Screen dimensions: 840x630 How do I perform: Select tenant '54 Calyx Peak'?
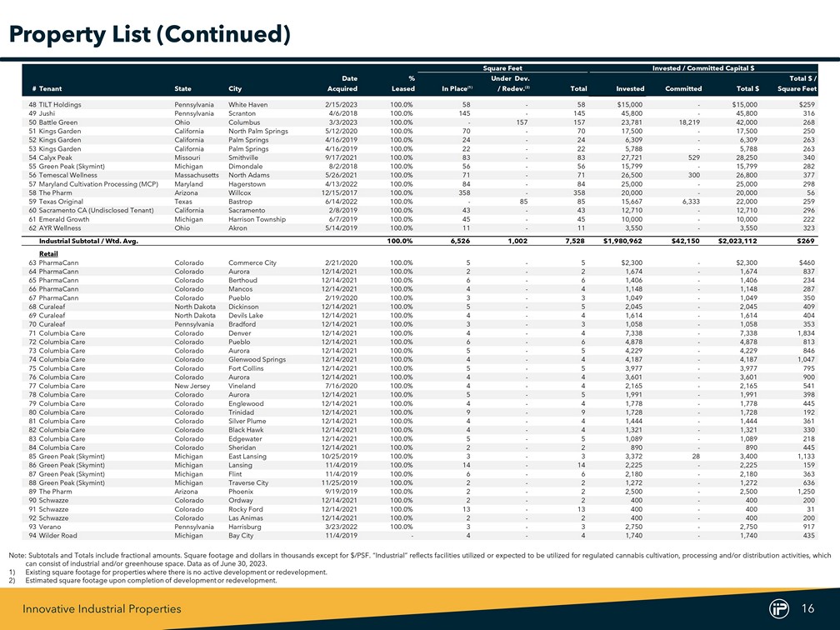50,157
